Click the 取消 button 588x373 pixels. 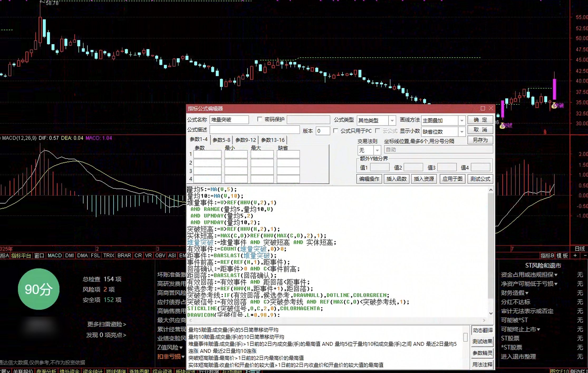pos(480,130)
